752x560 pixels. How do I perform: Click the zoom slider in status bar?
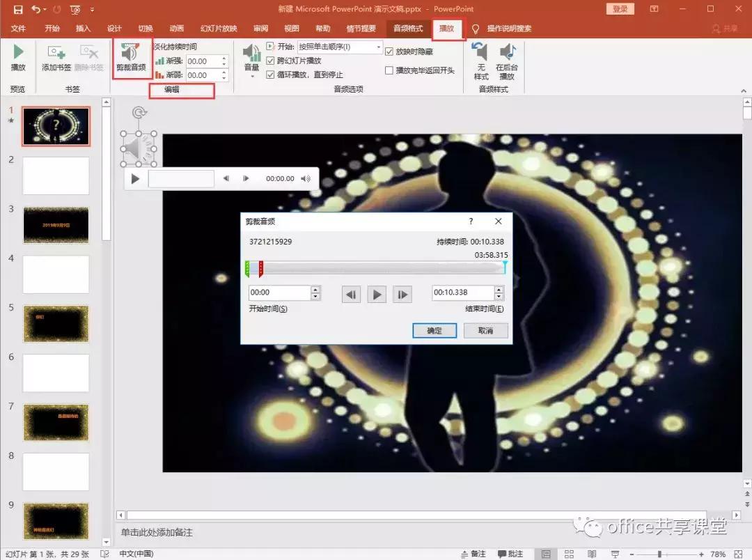coord(666,554)
